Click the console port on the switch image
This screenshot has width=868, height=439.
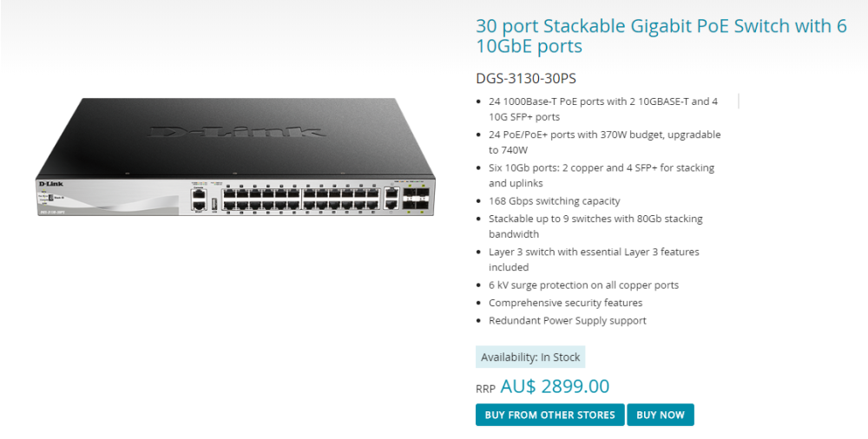click(198, 193)
